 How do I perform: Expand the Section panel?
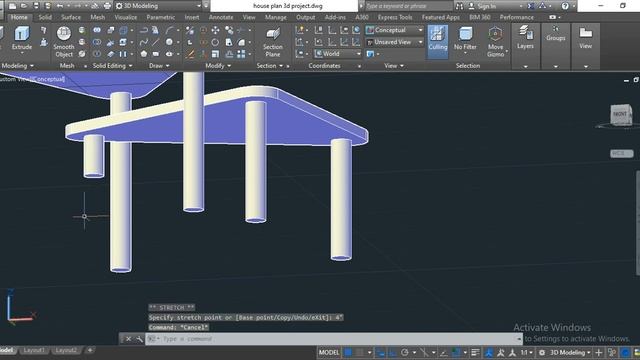(269, 66)
